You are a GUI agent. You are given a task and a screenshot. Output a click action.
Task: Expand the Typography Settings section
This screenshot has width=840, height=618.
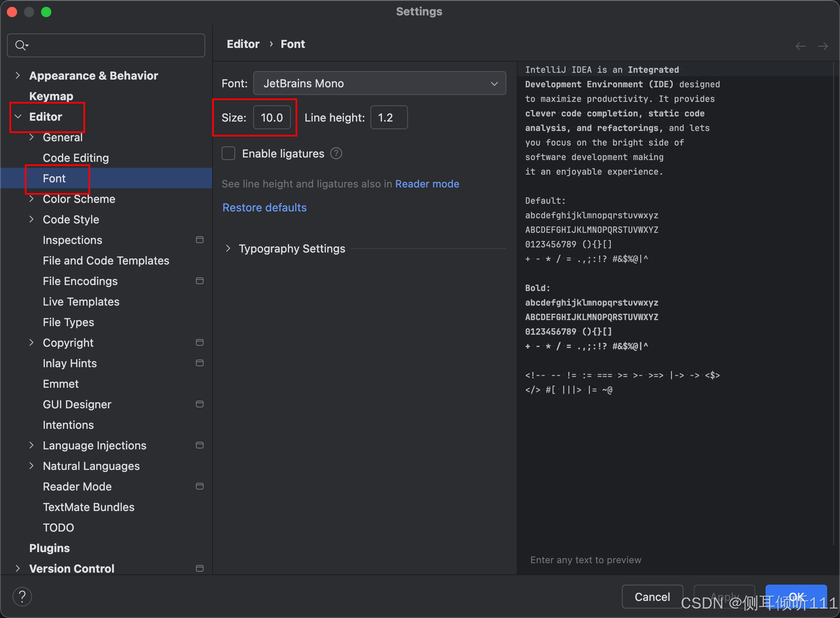click(228, 248)
